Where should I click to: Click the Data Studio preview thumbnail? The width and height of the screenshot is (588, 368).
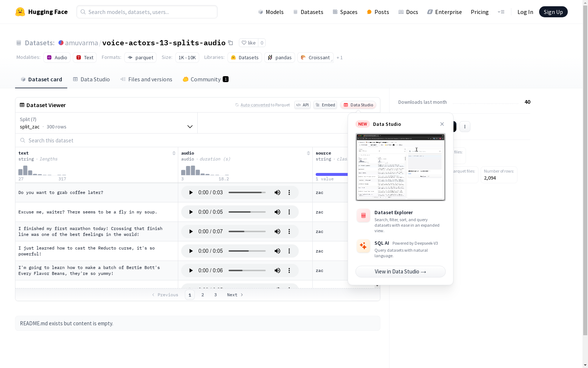click(401, 167)
